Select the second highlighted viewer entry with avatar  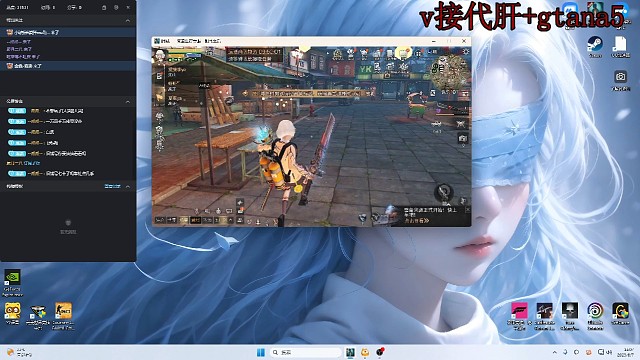[68, 66]
